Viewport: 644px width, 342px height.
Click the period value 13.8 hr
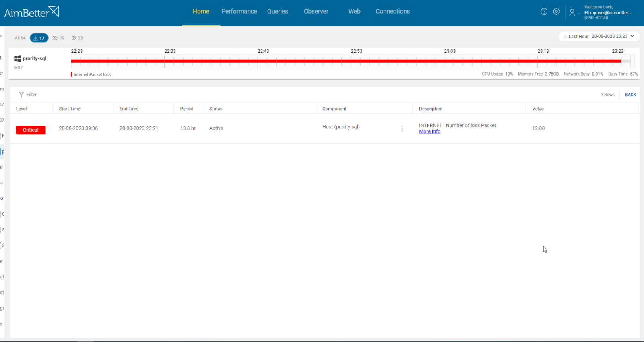click(188, 128)
